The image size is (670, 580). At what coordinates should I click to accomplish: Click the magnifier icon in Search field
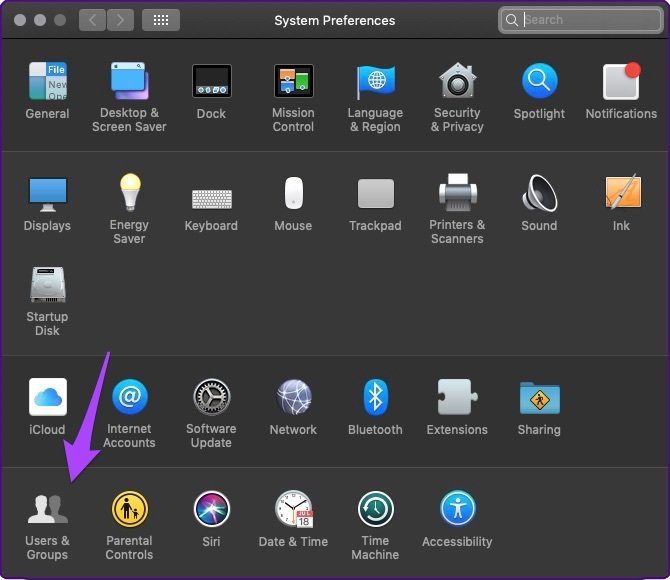pyautogui.click(x=511, y=20)
